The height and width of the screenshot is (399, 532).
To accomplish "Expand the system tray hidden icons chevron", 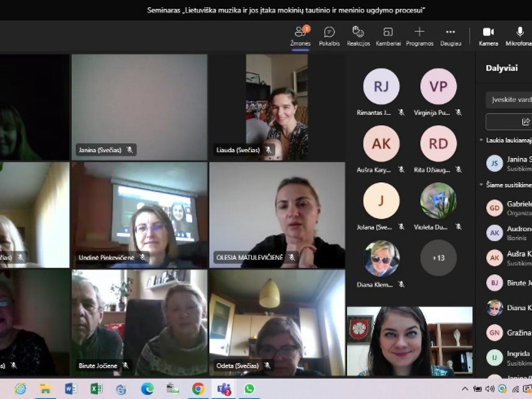I will pos(465,389).
